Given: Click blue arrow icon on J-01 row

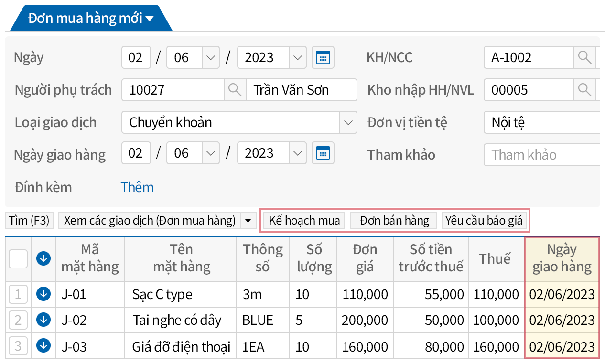Looking at the screenshot, I should click(43, 294).
